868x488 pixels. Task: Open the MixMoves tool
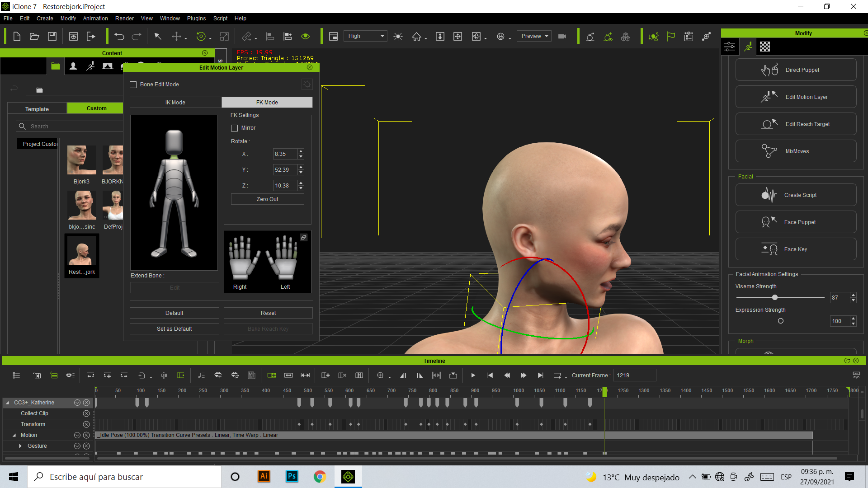point(796,151)
